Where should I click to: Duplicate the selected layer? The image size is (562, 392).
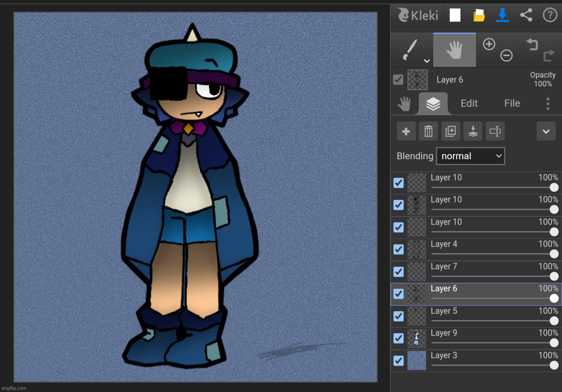point(451,131)
